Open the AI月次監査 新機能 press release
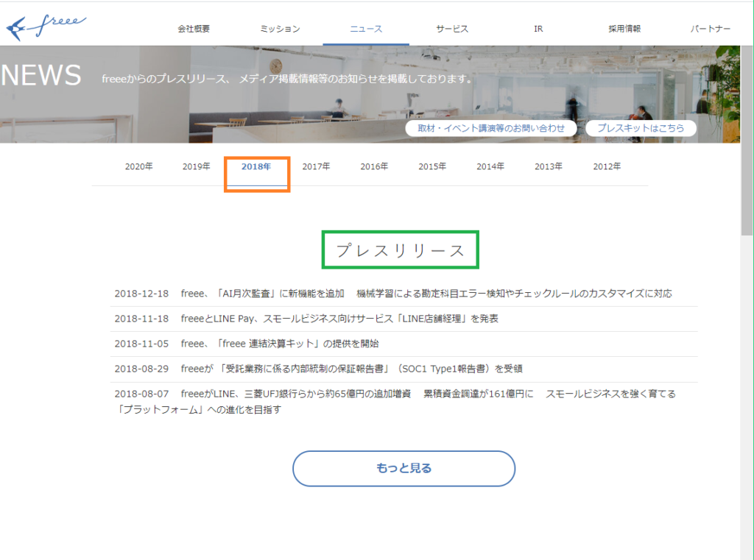This screenshot has width=754, height=560. tap(426, 294)
